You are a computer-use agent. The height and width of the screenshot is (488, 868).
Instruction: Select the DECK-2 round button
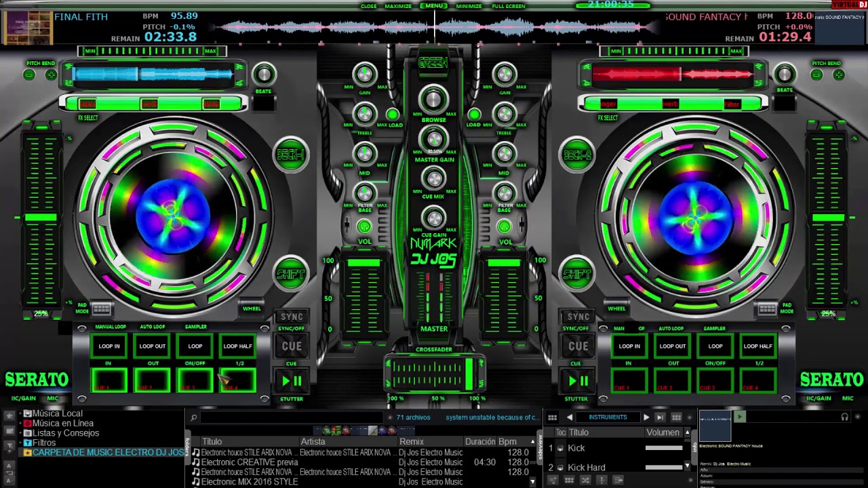[x=577, y=155]
